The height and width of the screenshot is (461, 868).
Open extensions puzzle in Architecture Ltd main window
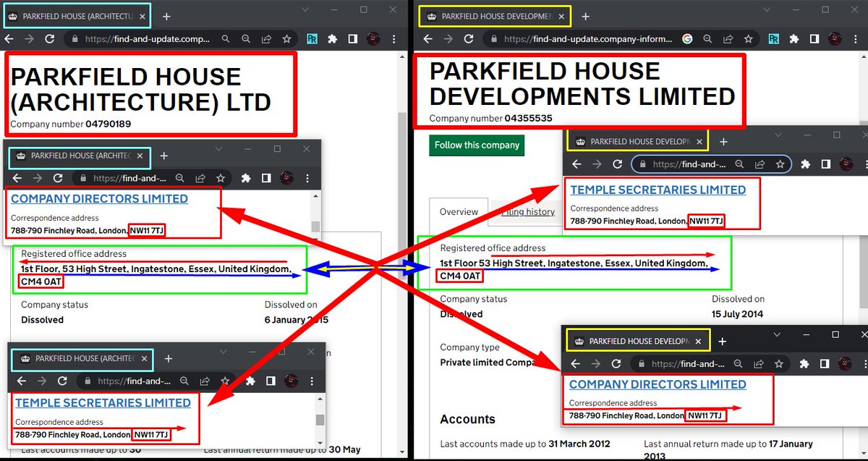333,39
